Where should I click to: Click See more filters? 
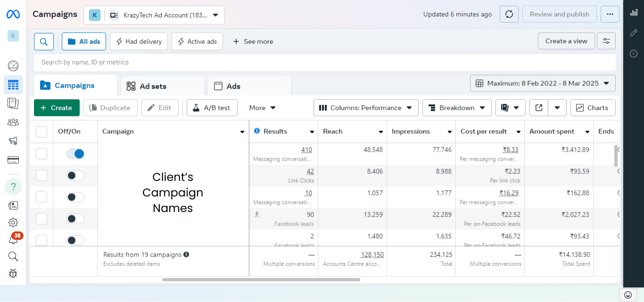click(253, 41)
